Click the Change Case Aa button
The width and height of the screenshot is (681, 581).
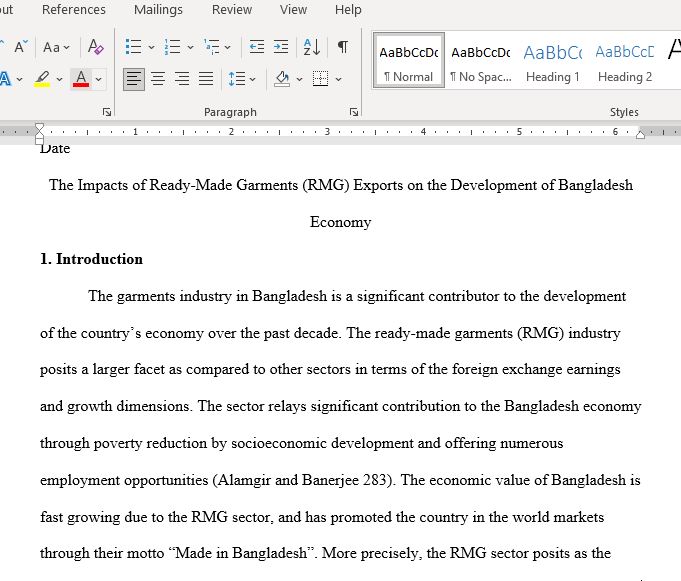pos(56,47)
